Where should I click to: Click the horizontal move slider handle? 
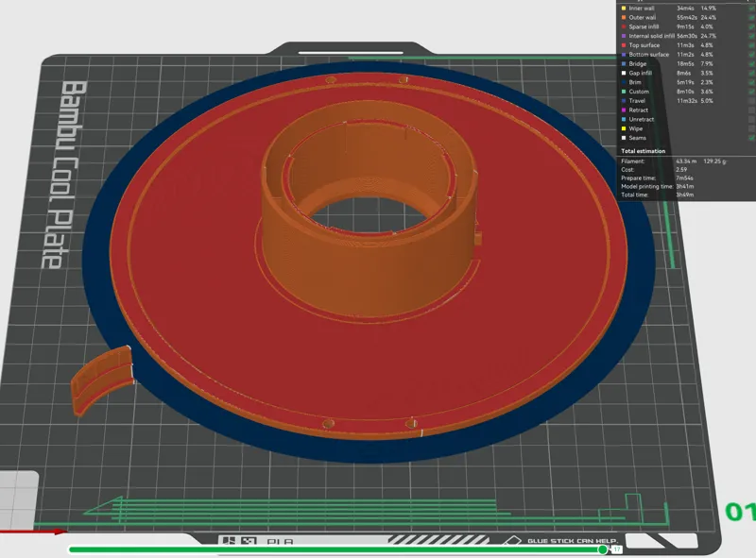(603, 550)
